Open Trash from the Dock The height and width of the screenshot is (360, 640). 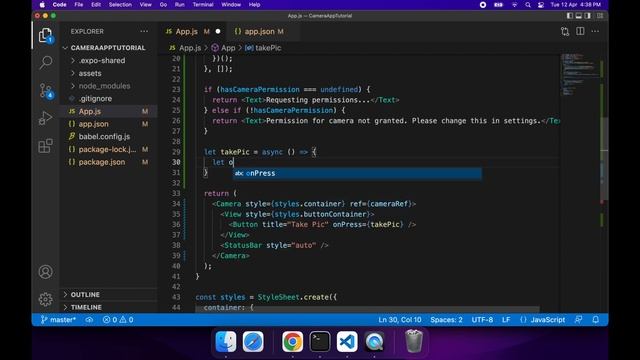(x=413, y=341)
